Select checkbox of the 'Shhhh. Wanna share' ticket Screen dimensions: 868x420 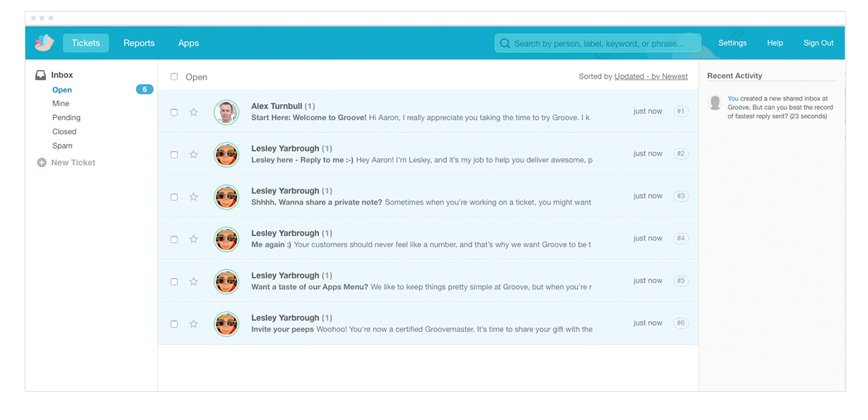coord(174,197)
